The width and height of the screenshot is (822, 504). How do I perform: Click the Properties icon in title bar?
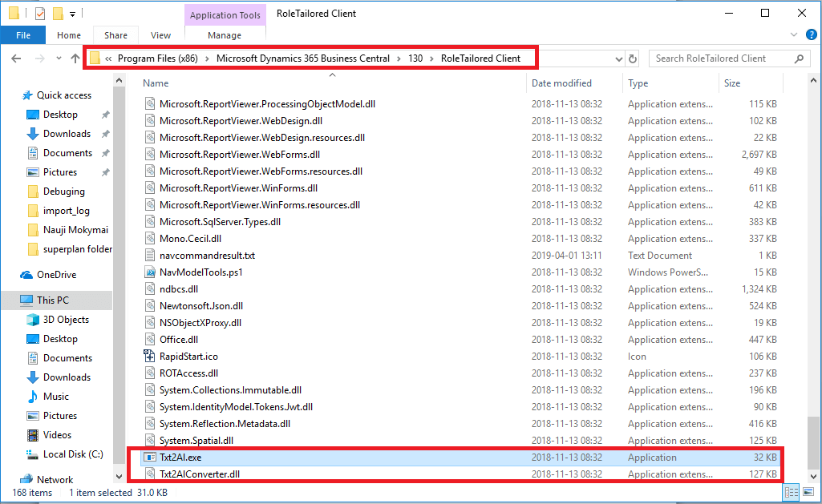coord(40,14)
